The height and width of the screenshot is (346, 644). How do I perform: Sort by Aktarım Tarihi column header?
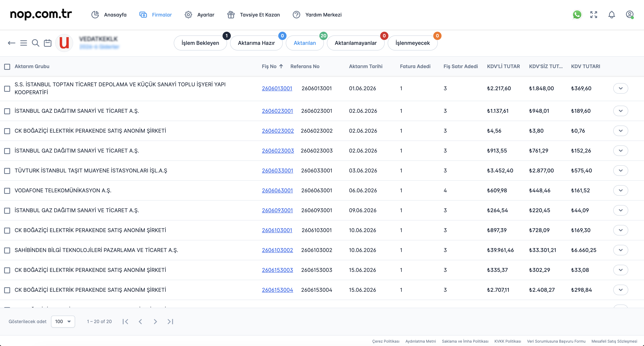(x=366, y=66)
